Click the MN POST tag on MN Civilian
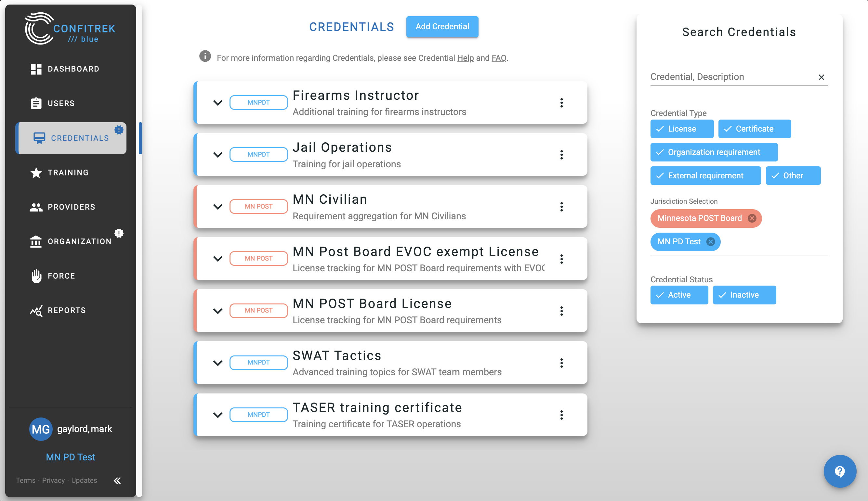Screen dimensions: 868x501 pyautogui.click(x=258, y=206)
